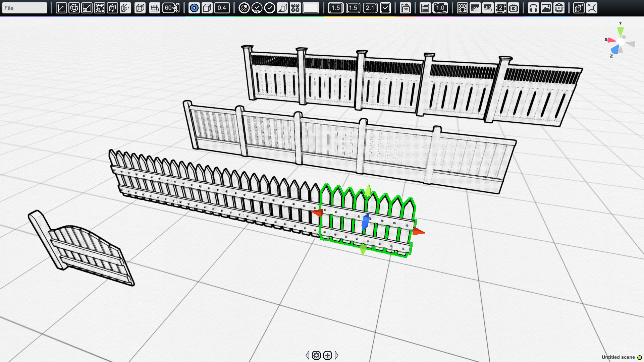Click the headphones audio icon
644x362 pixels.
point(532,8)
